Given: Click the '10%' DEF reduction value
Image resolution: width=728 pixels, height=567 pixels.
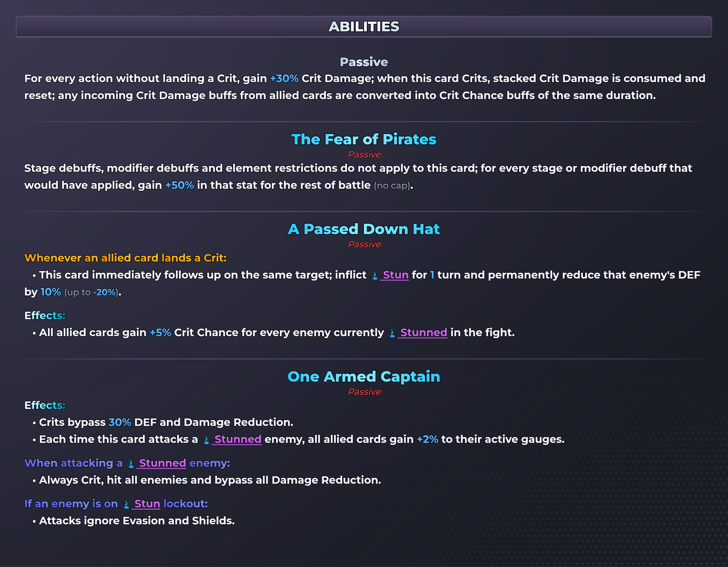Looking at the screenshot, I should click(x=51, y=292).
